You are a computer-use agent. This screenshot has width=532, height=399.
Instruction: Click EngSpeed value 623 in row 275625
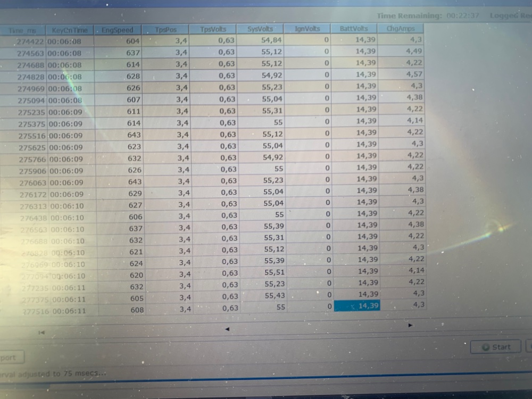(x=119, y=147)
